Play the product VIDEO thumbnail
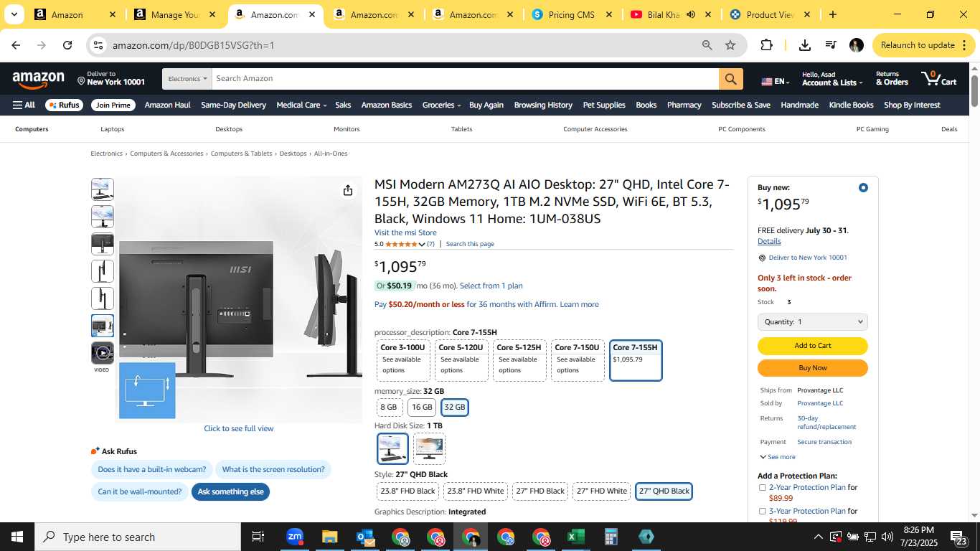 [x=103, y=353]
